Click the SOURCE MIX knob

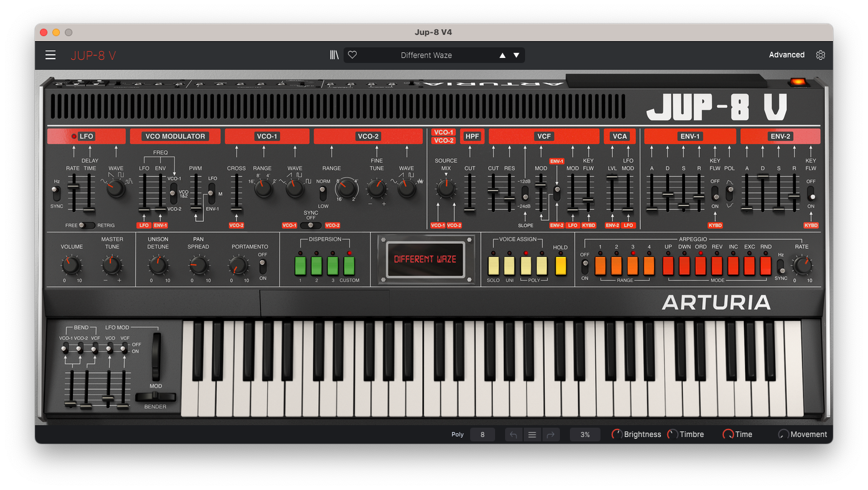(x=446, y=188)
